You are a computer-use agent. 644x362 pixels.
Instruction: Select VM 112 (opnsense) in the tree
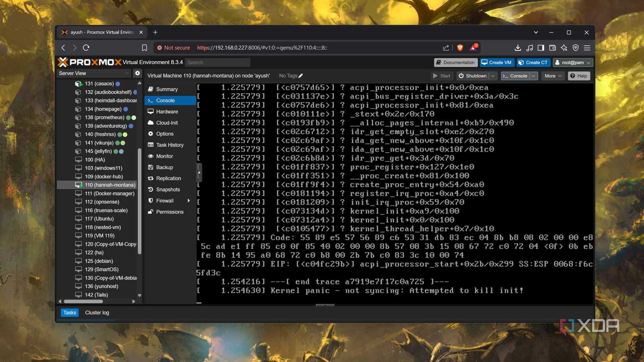102,202
